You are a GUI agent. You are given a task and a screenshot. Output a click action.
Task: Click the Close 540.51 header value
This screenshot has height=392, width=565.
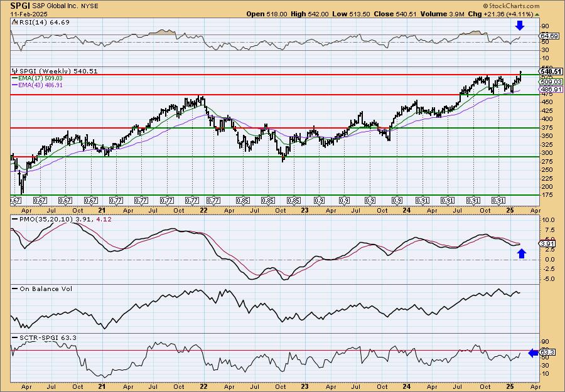395,14
